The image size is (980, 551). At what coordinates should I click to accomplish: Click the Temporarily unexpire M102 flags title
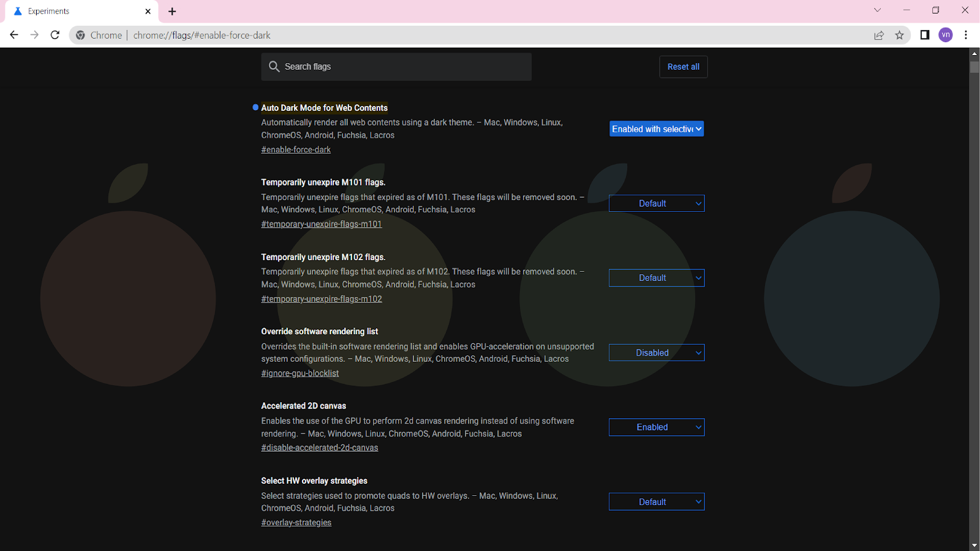tap(323, 257)
